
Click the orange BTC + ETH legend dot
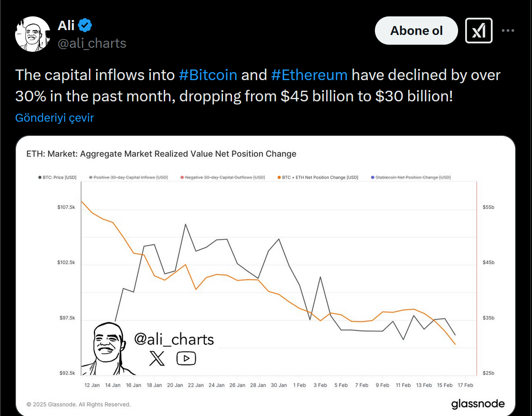[x=279, y=177]
